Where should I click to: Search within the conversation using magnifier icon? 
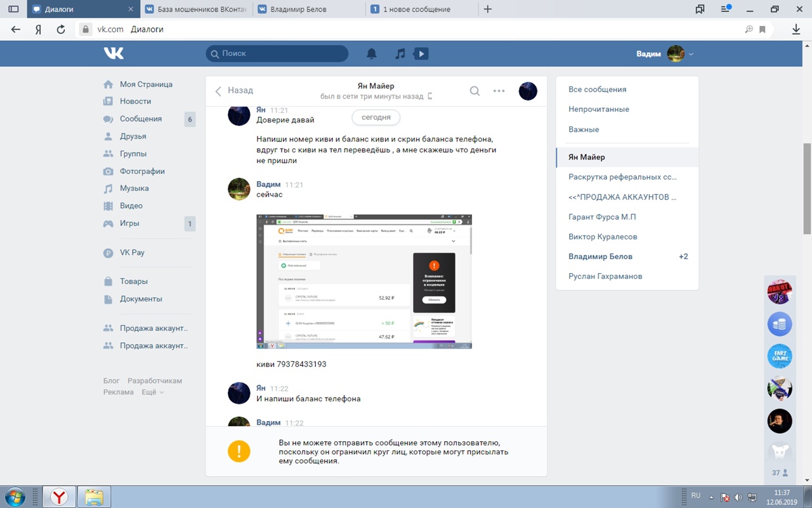[475, 91]
